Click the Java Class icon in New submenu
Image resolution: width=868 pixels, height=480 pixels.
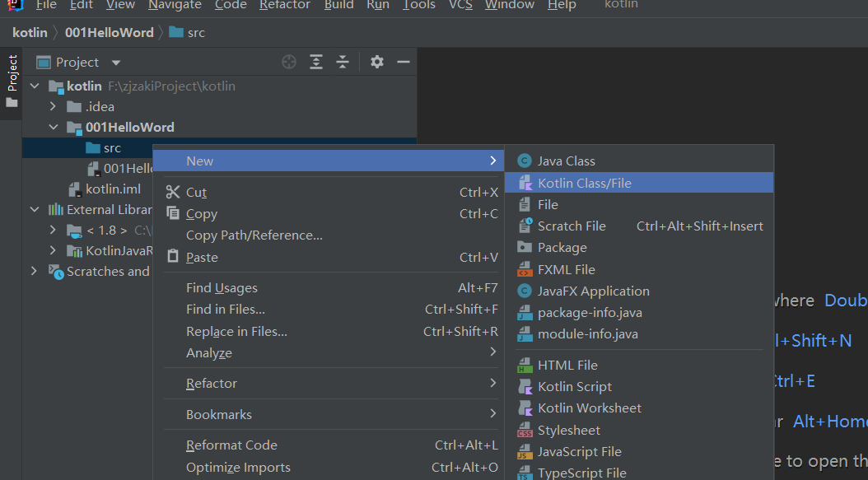(525, 161)
